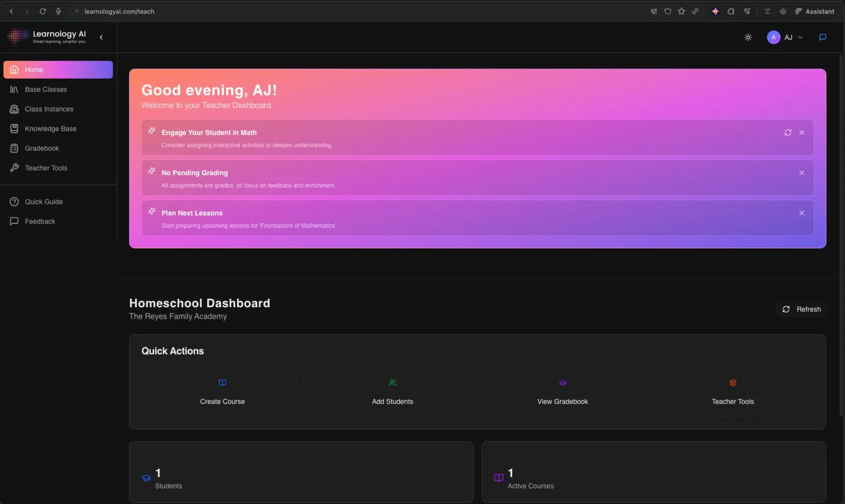Open the chat bubble icon in header
Screen dimensions: 845x504
(823, 37)
